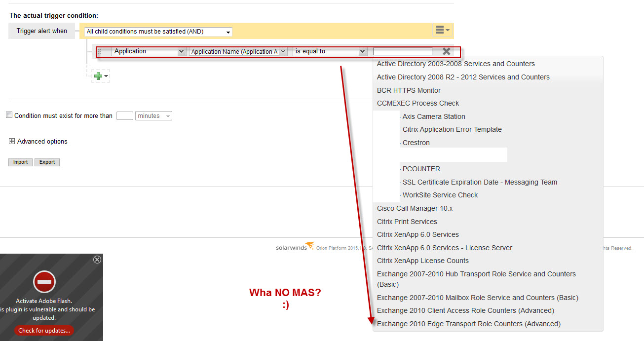
Task: Expand Advanced options plus icon
Action: tap(12, 141)
